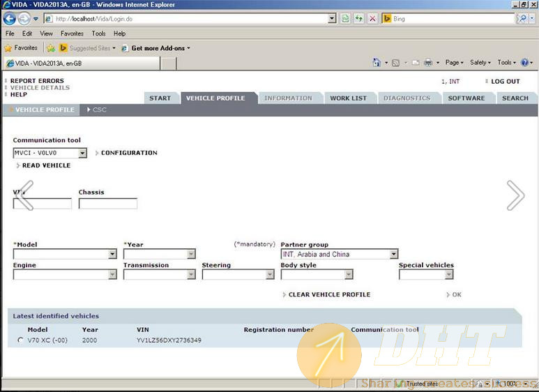
Task: Click the CONFIGURATION link
Action: pos(129,153)
